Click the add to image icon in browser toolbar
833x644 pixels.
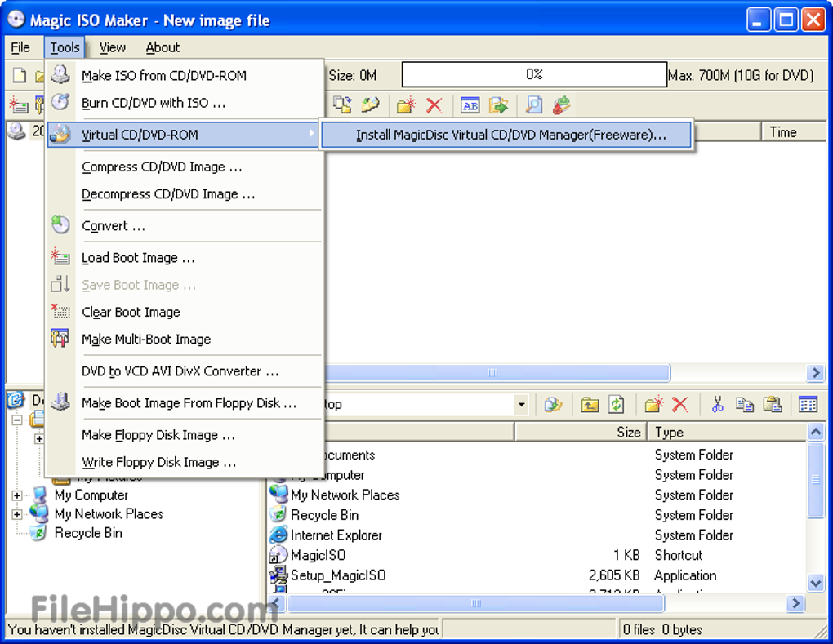coord(553,405)
